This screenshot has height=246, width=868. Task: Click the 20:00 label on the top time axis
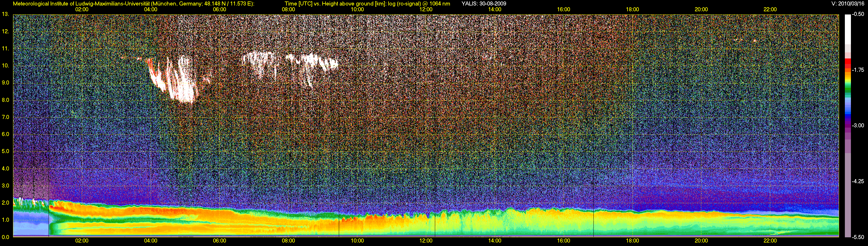click(x=701, y=10)
